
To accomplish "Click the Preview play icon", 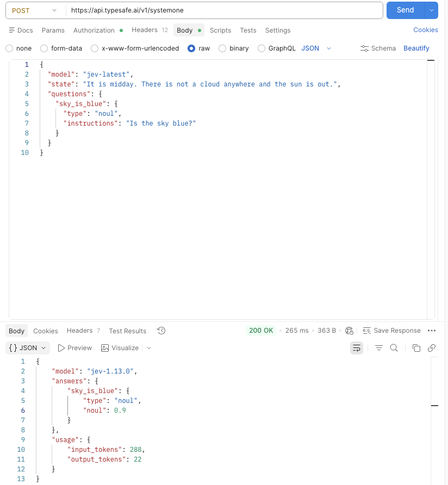I will coord(61,348).
